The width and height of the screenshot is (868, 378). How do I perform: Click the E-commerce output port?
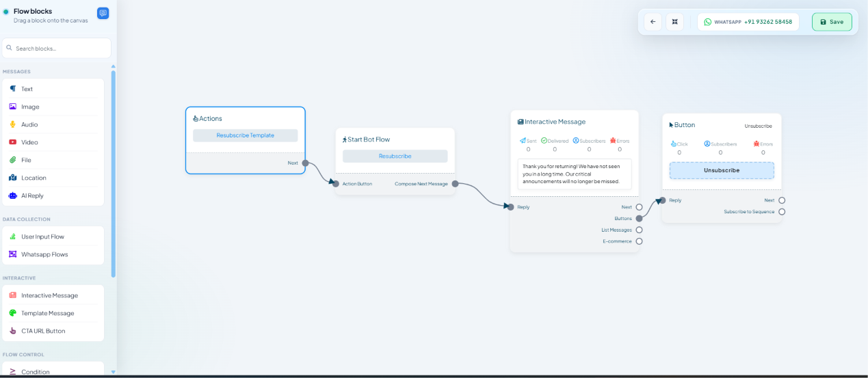[639, 241]
